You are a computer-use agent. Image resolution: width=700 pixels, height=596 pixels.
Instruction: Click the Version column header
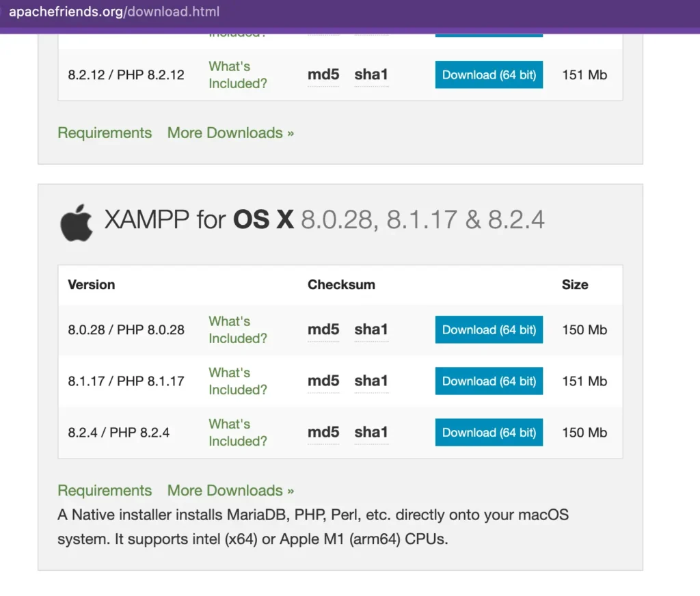pyautogui.click(x=92, y=285)
